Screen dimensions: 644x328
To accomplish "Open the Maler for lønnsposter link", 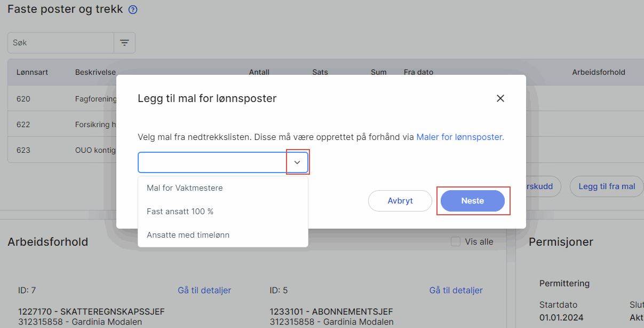I will (459, 137).
